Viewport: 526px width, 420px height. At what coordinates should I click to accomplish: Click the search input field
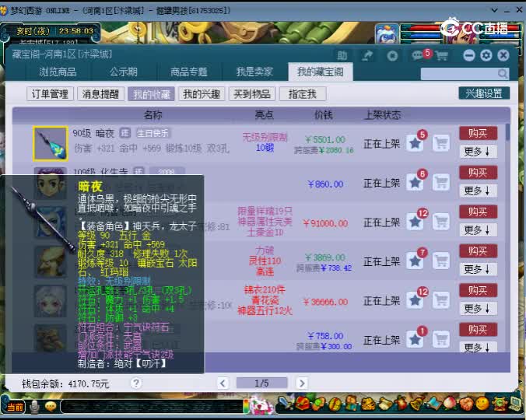[x=458, y=73]
